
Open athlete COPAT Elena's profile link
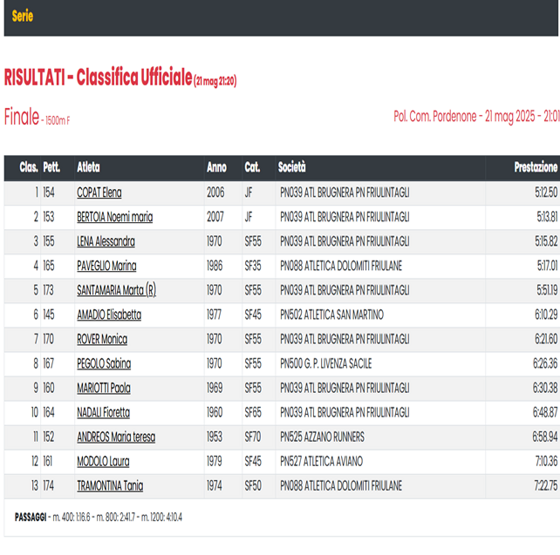click(x=99, y=193)
